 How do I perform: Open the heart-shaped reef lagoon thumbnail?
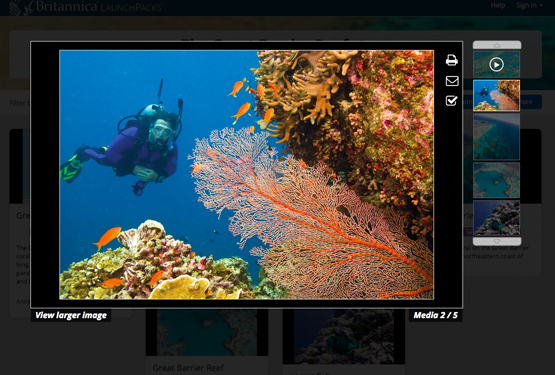pos(496,180)
